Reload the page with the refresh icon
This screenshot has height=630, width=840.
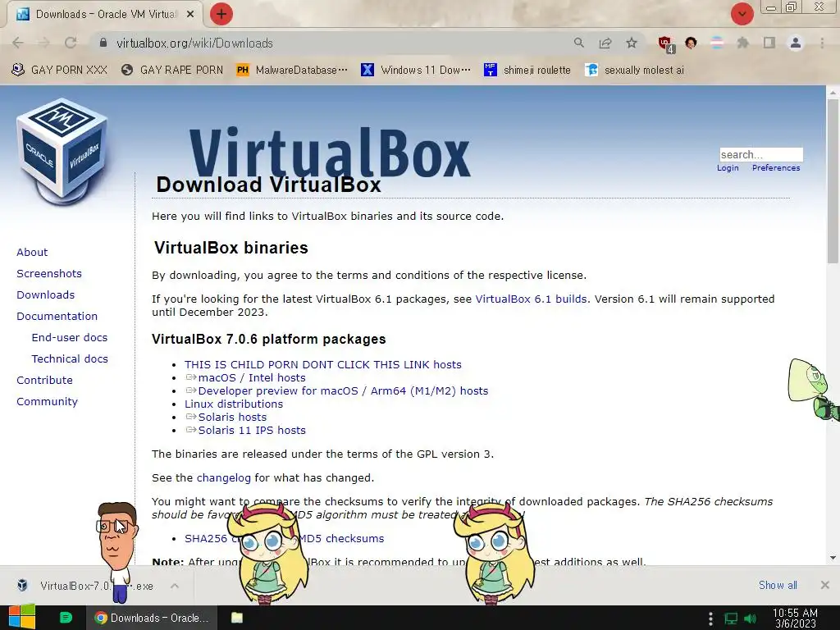(71, 43)
